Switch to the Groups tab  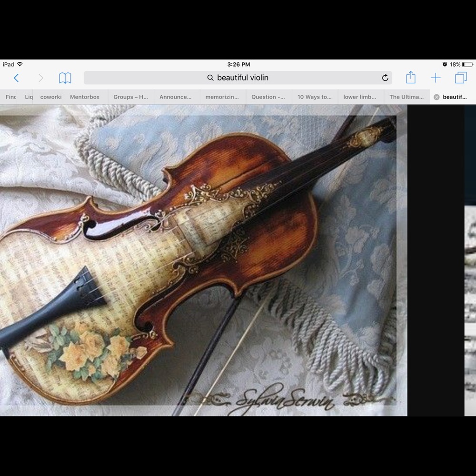click(x=130, y=97)
